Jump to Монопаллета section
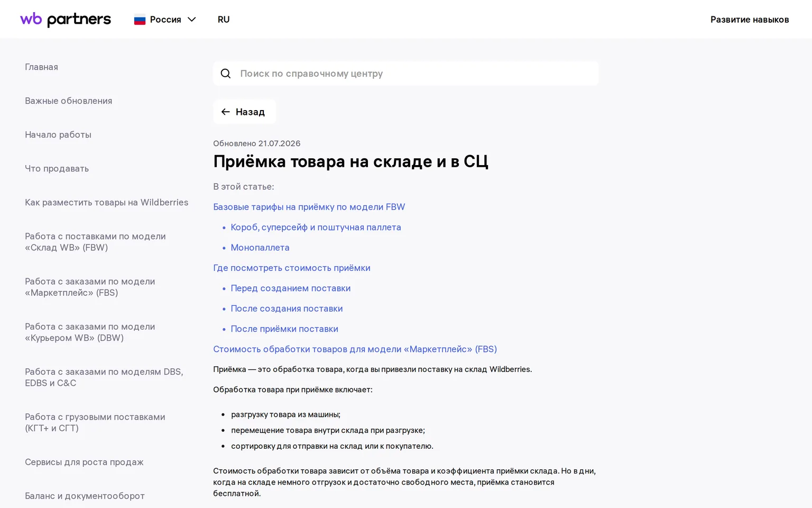The image size is (812, 508). 260,248
